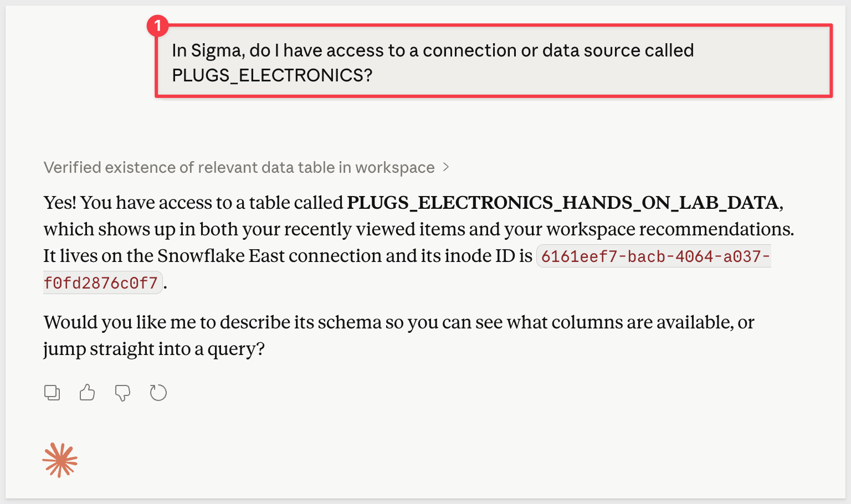This screenshot has width=851, height=504.
Task: Click the code fragment f0fd2876c0f7
Action: click(101, 283)
